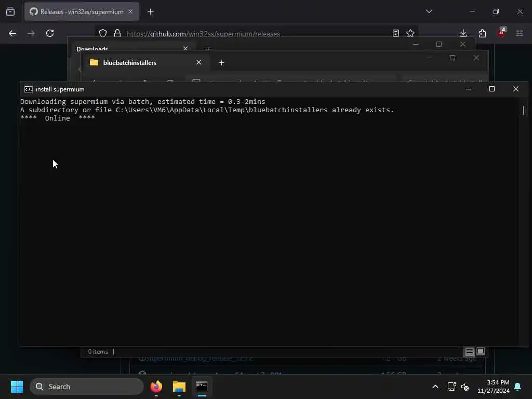
Task: Click the 0 items status text
Action: 98,352
